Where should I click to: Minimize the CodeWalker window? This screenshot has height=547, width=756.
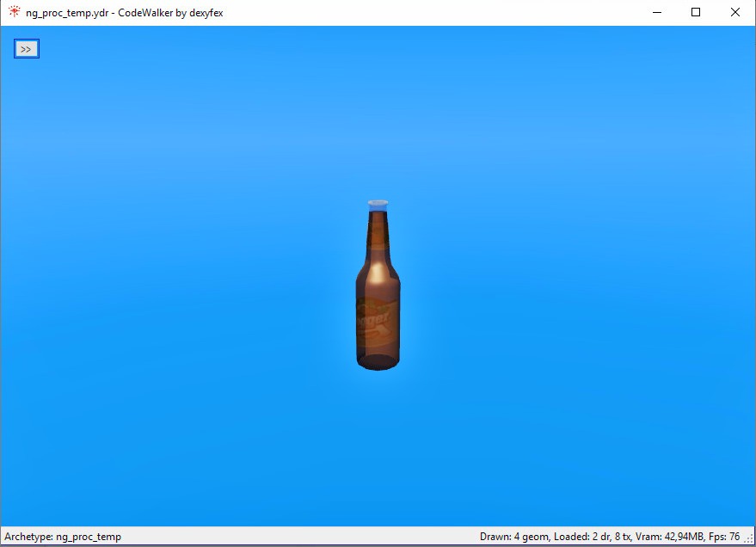657,12
